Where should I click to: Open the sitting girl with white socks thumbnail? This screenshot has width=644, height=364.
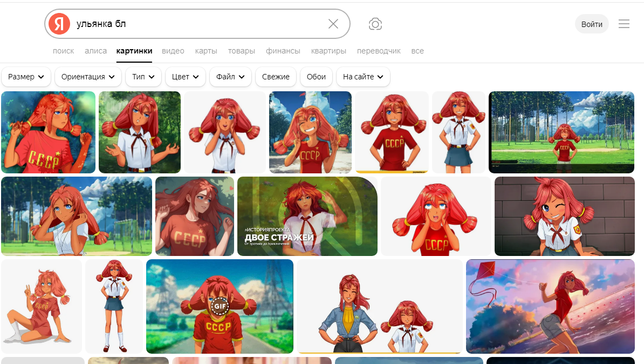(x=42, y=306)
